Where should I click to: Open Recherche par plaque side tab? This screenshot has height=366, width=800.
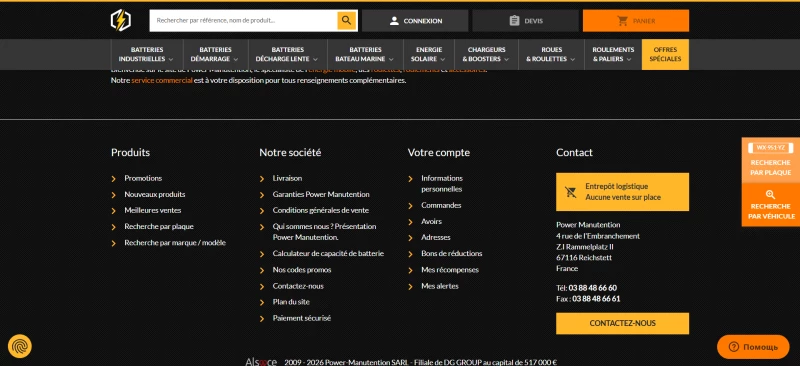click(x=770, y=160)
